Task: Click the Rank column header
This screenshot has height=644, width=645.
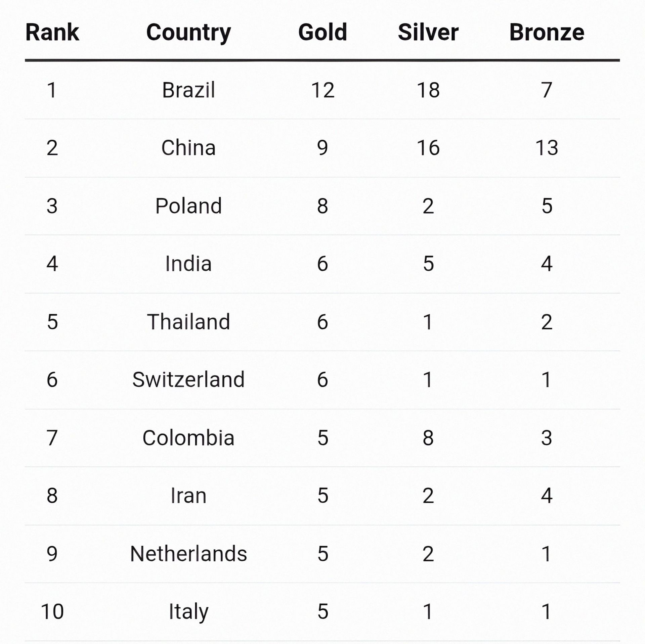Action: coord(52,33)
